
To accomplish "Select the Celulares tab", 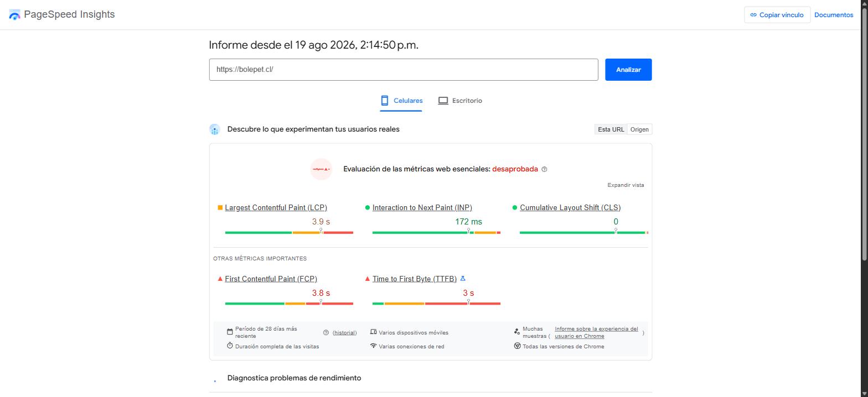I will pyautogui.click(x=401, y=101).
